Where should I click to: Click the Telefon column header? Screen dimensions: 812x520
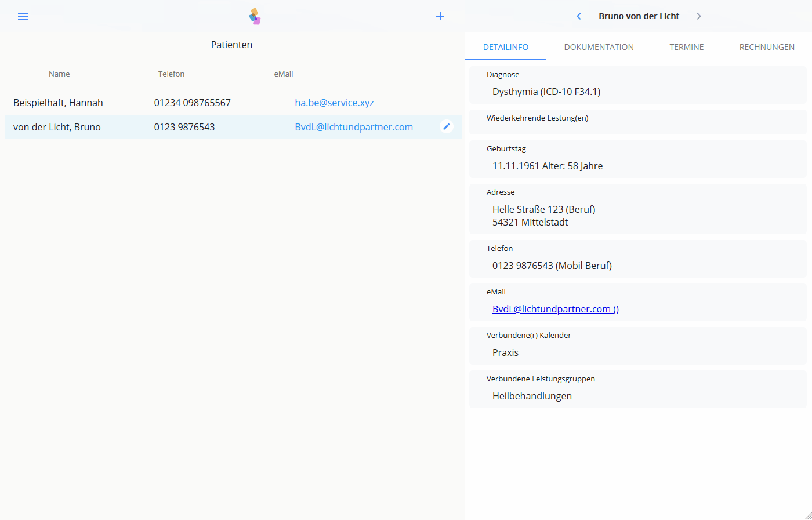coord(171,74)
